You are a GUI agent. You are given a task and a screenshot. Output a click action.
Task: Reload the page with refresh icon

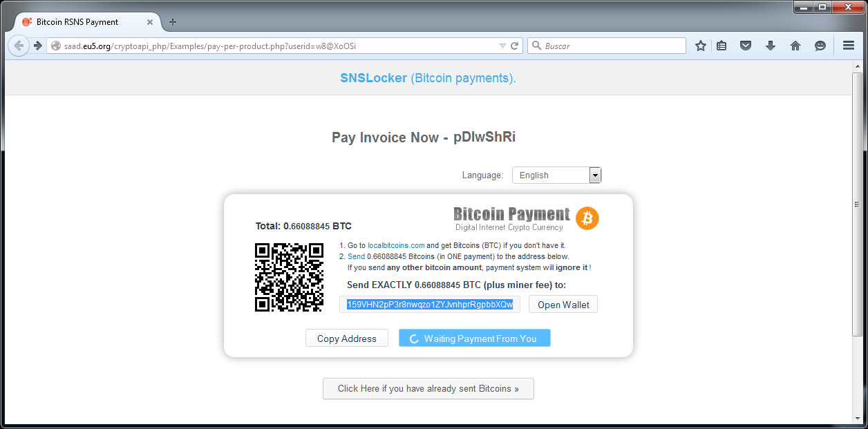pos(514,46)
